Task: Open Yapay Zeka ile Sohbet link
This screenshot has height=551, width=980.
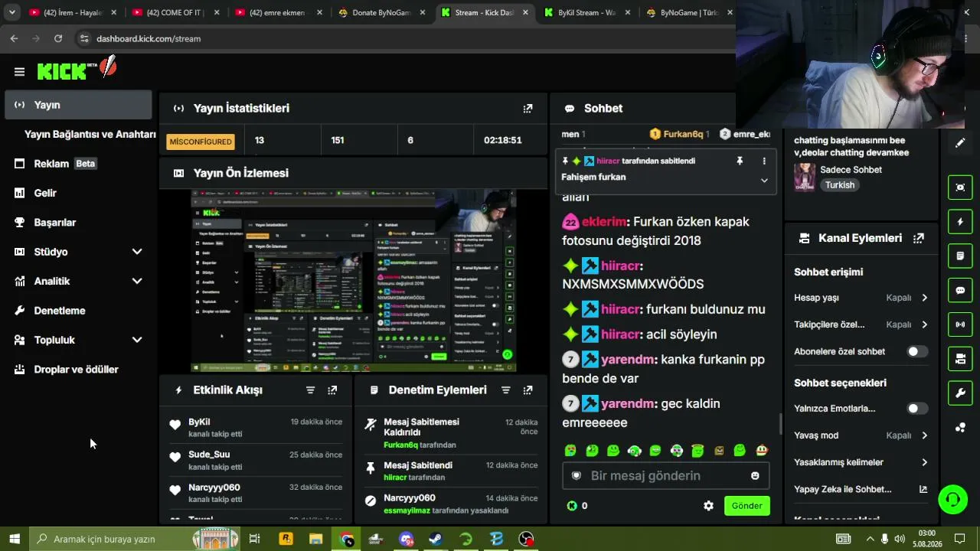Action: pos(861,489)
